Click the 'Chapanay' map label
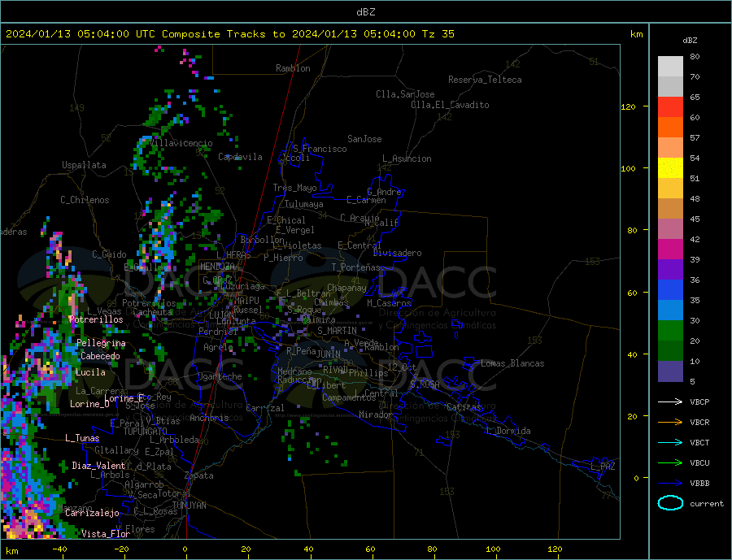Viewport: 732px width, 560px height. [346, 288]
